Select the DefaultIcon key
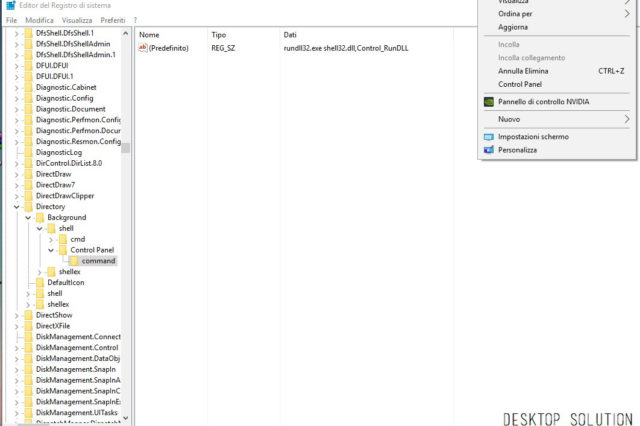This screenshot has width=640, height=426. [66, 282]
